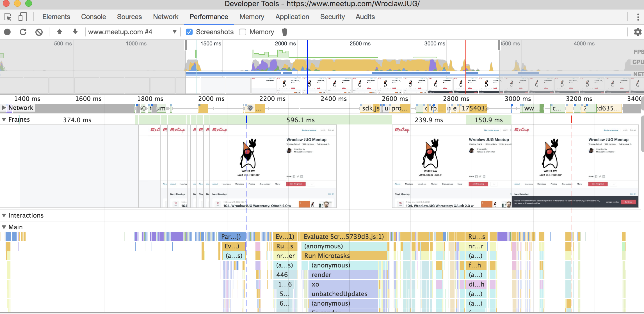Open the Console tab
Image resolution: width=644 pixels, height=314 pixels.
tap(93, 17)
